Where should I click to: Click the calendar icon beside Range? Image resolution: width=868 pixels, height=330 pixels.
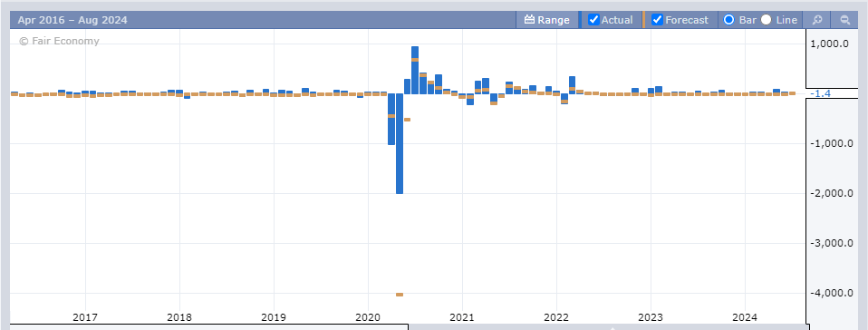click(529, 20)
